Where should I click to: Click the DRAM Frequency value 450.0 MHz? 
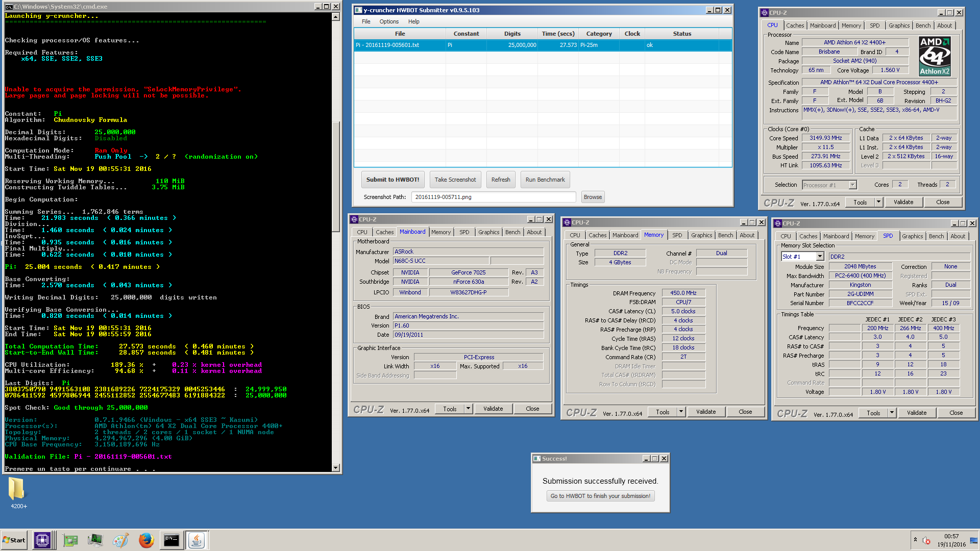683,293
